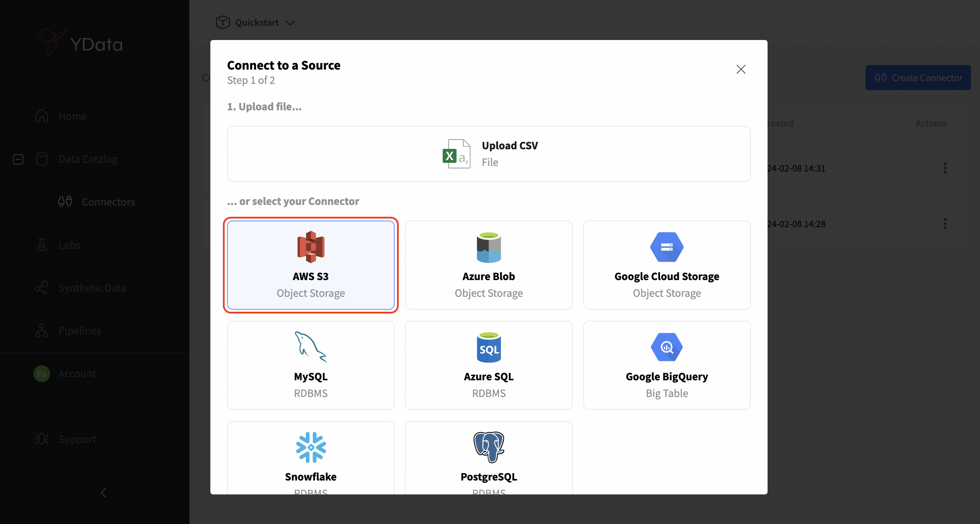The height and width of the screenshot is (524, 980).
Task: Open actions menu for 14:31 row
Action: click(x=945, y=168)
